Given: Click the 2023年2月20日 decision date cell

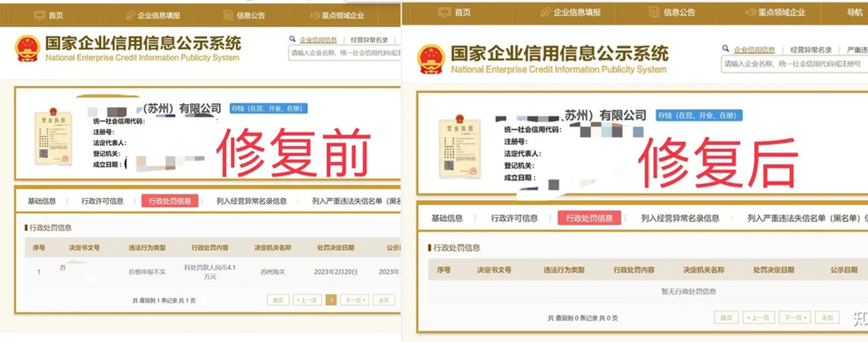Looking at the screenshot, I should pos(335,272).
